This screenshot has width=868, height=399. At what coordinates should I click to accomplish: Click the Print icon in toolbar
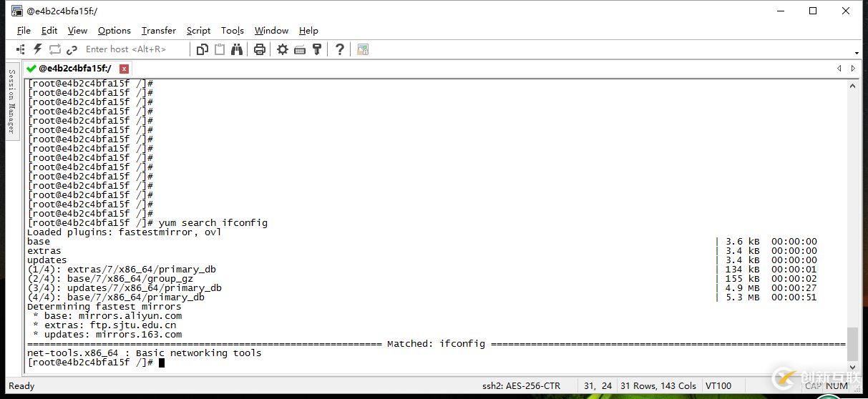pos(260,49)
